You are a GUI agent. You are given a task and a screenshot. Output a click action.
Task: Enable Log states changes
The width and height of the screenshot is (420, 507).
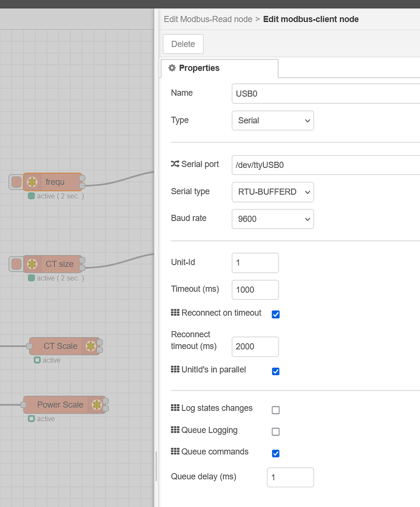click(275, 410)
